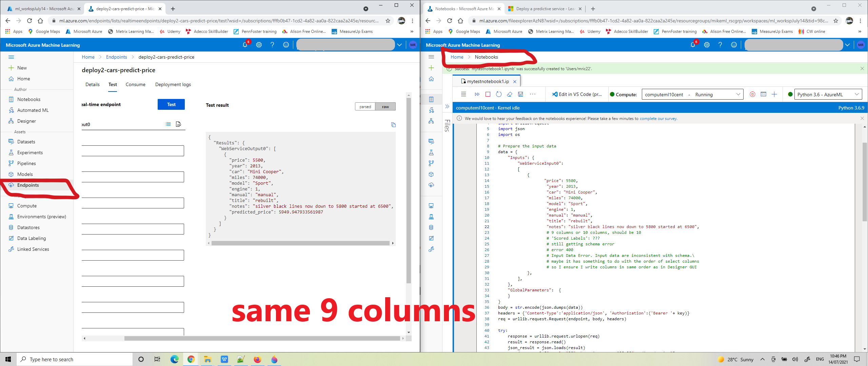Click the red stop kernel square icon

pyautogui.click(x=488, y=95)
